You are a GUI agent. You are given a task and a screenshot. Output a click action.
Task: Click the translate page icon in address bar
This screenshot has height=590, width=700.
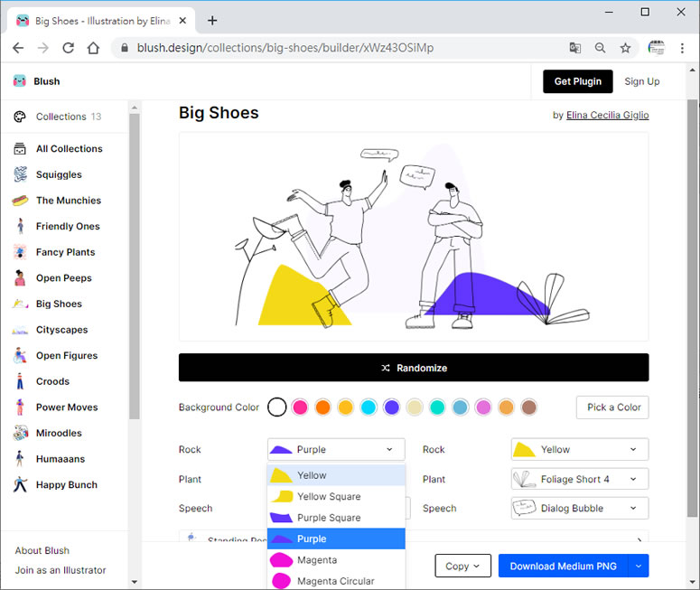click(575, 48)
